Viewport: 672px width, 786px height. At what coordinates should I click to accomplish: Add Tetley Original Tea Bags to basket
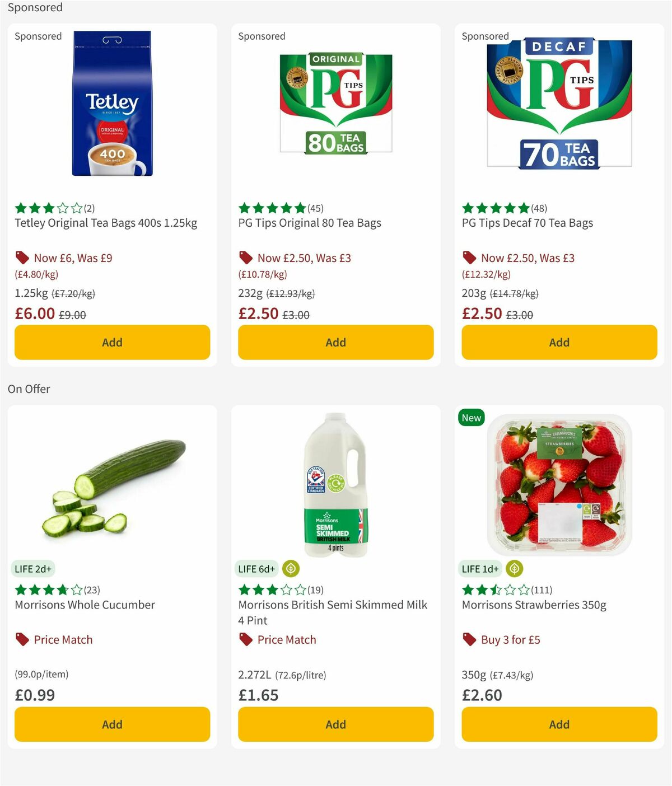pyautogui.click(x=112, y=342)
